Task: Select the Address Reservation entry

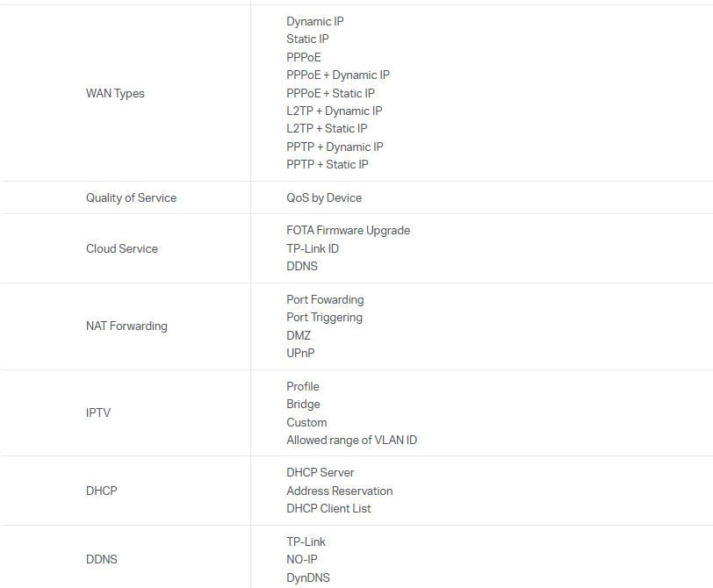Action: pos(339,491)
